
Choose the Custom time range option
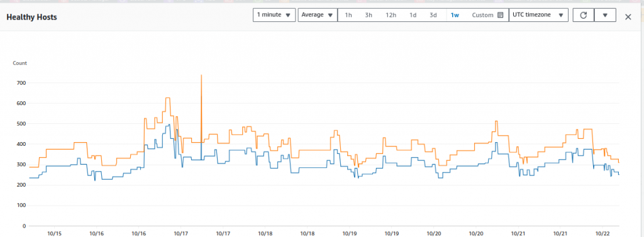pos(482,15)
